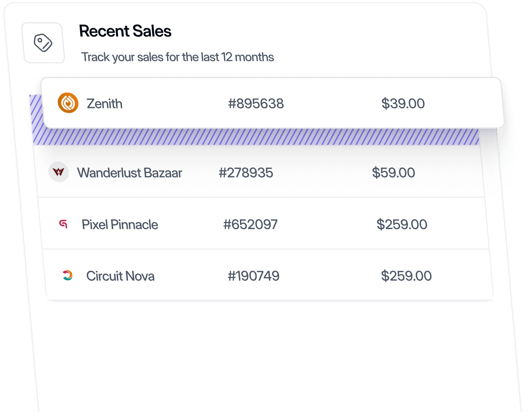The image size is (532, 412).
Task: Click order number #895638
Action: point(256,104)
